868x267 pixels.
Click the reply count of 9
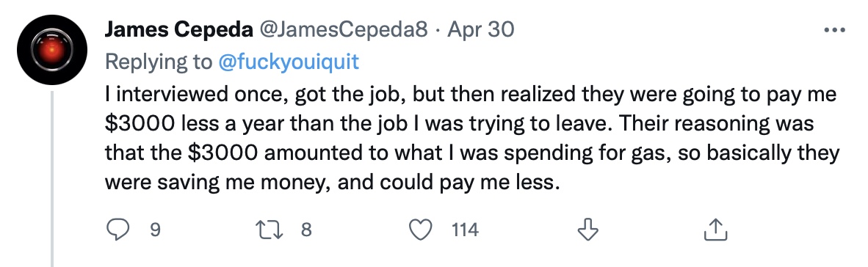(x=156, y=230)
